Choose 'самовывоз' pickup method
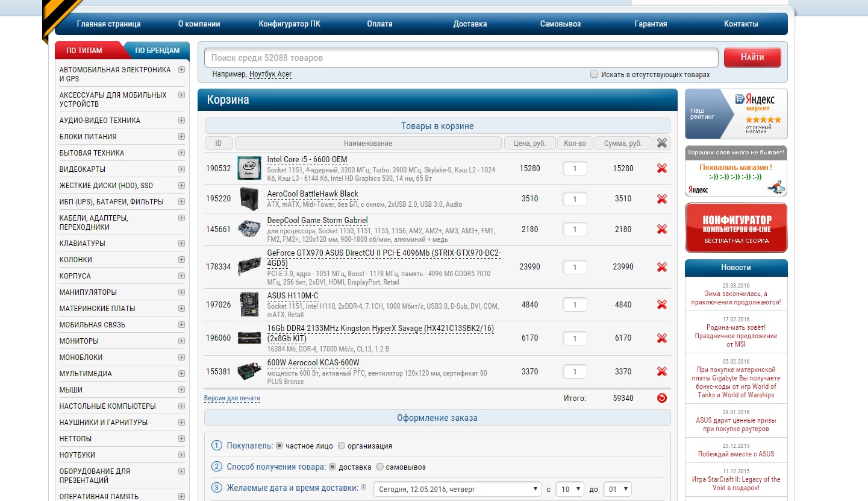This screenshot has height=501, width=868. 380,467
